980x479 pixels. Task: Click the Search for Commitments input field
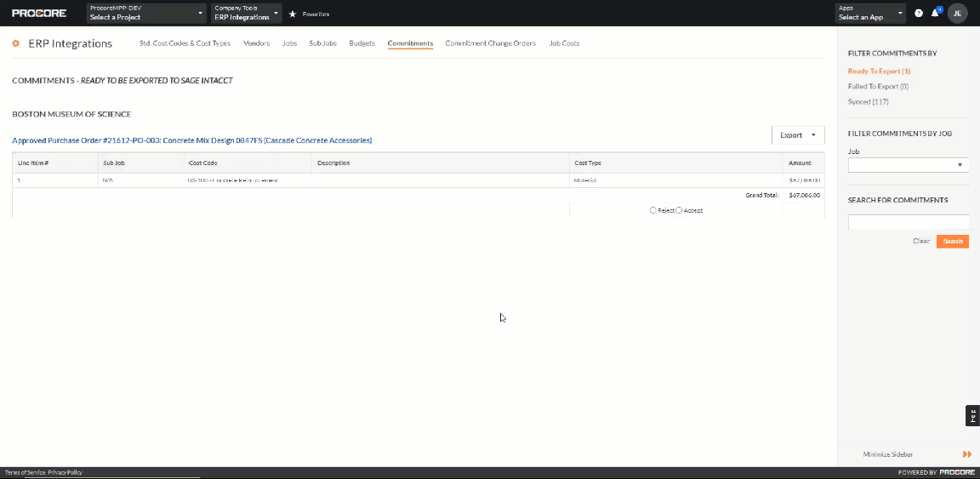tap(909, 222)
